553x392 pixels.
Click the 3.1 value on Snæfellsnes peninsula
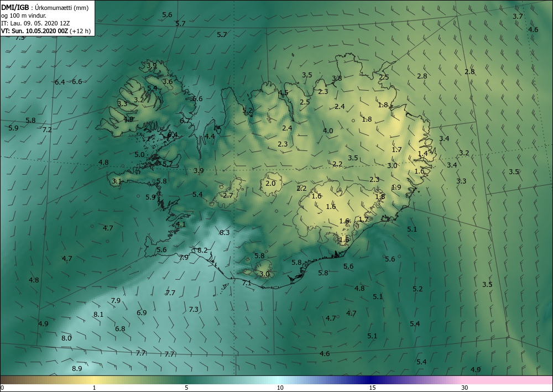click(117, 181)
